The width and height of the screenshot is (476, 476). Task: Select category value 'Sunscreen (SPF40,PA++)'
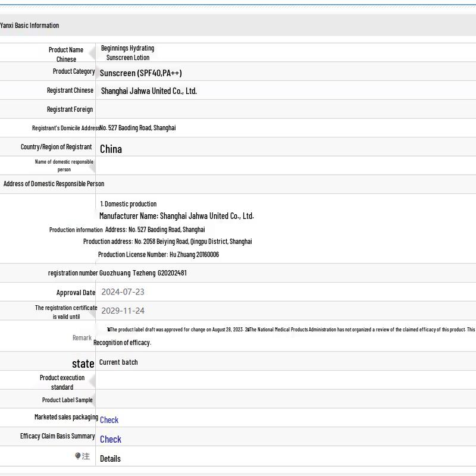tap(141, 73)
